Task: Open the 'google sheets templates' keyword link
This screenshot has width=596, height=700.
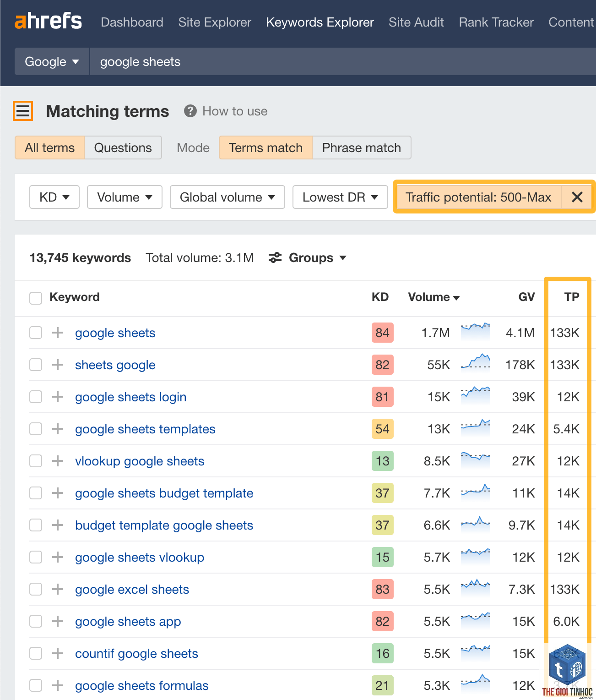Action: (x=145, y=429)
